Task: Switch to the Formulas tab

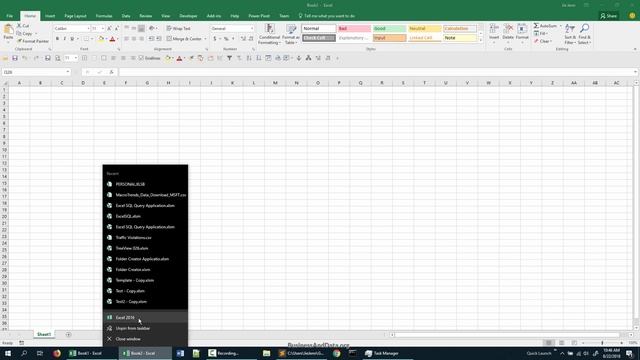Action: 104,16
